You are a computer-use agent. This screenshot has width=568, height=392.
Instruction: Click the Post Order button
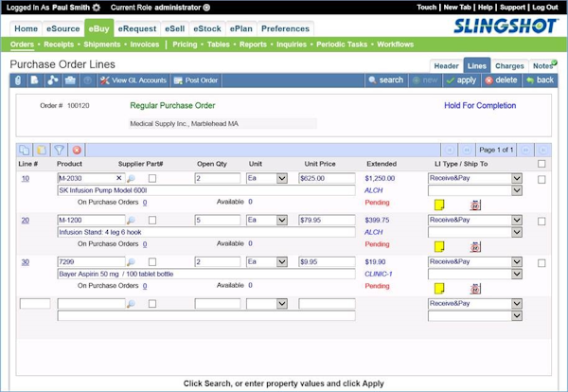[x=196, y=80]
